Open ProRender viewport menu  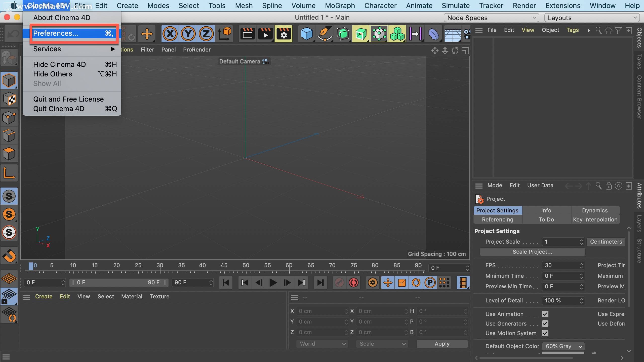[x=197, y=50]
